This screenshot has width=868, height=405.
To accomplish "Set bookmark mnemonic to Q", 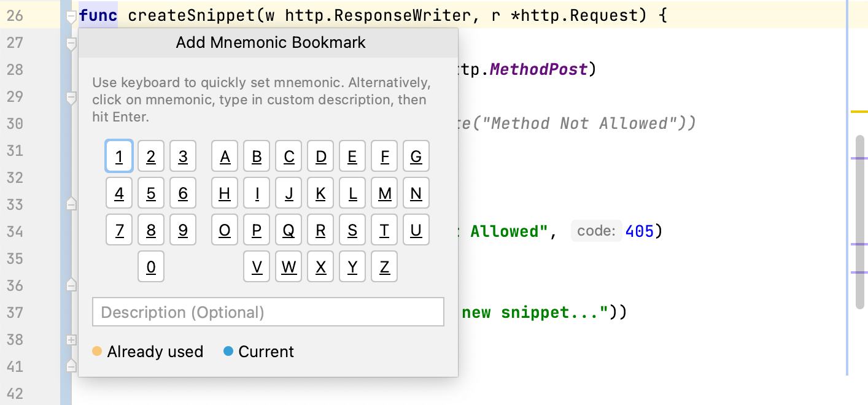I will [x=289, y=230].
